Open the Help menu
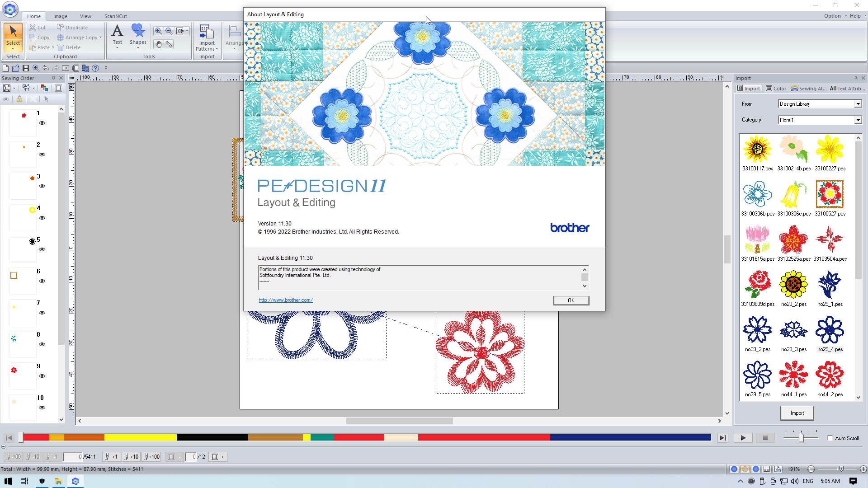Image resolution: width=868 pixels, height=488 pixels. 855,15
